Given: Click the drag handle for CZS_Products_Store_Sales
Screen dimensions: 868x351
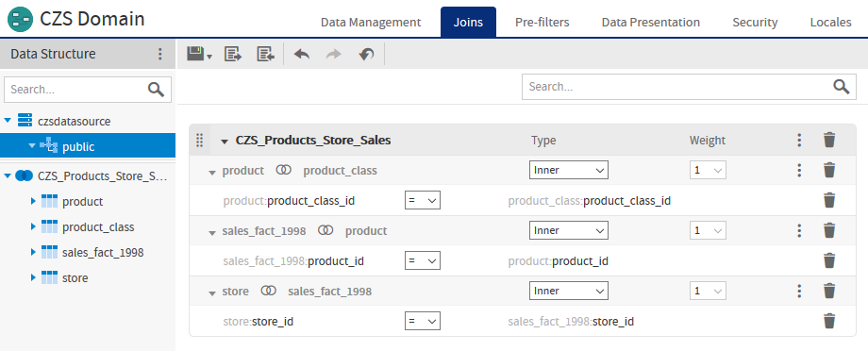Looking at the screenshot, I should 200,140.
